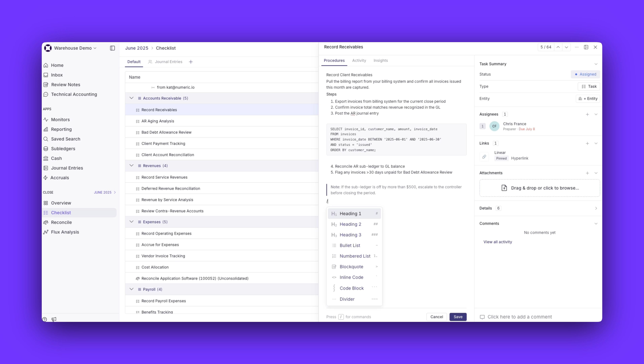Toggle the sidebar collapse icon

tap(112, 48)
